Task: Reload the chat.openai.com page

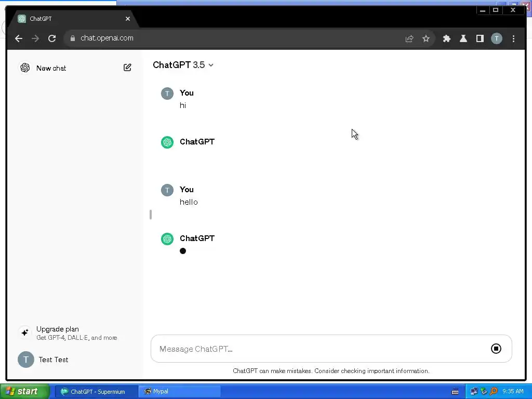Action: (52, 38)
